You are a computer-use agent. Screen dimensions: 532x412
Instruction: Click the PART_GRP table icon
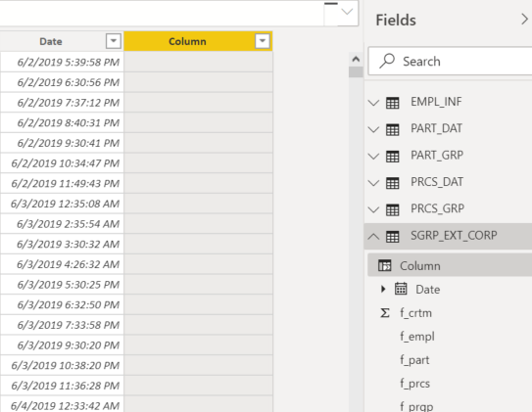click(x=393, y=157)
